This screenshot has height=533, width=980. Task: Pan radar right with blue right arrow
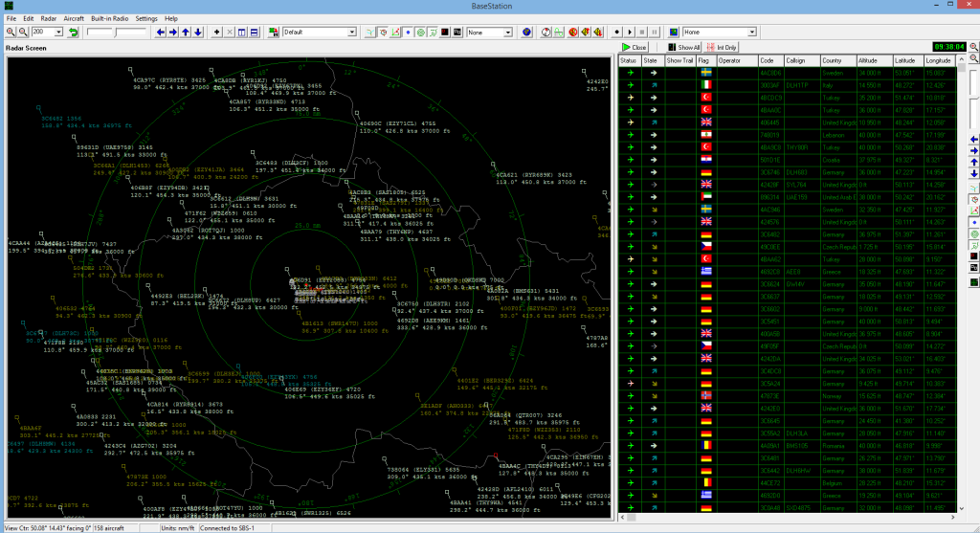[x=173, y=32]
